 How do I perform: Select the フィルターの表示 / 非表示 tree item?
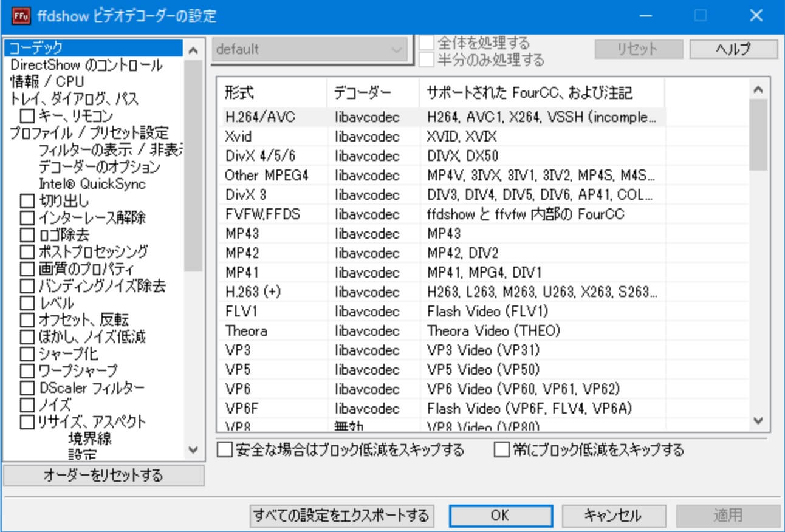tap(111, 150)
